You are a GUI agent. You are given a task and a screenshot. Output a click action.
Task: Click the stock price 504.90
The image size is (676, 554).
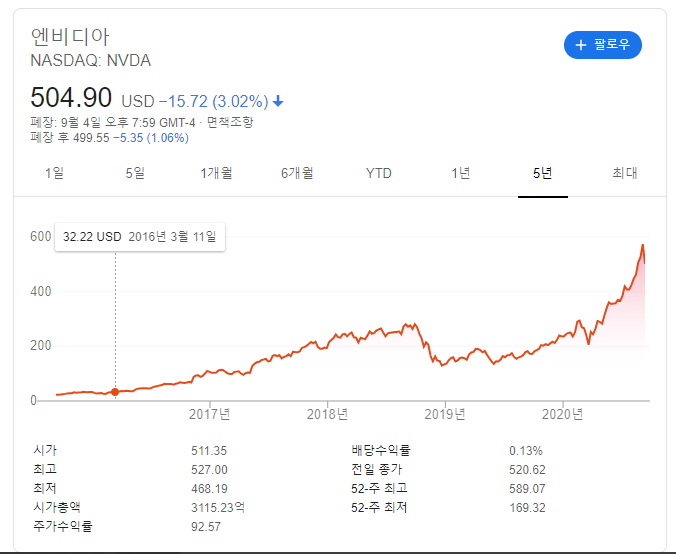(71, 97)
